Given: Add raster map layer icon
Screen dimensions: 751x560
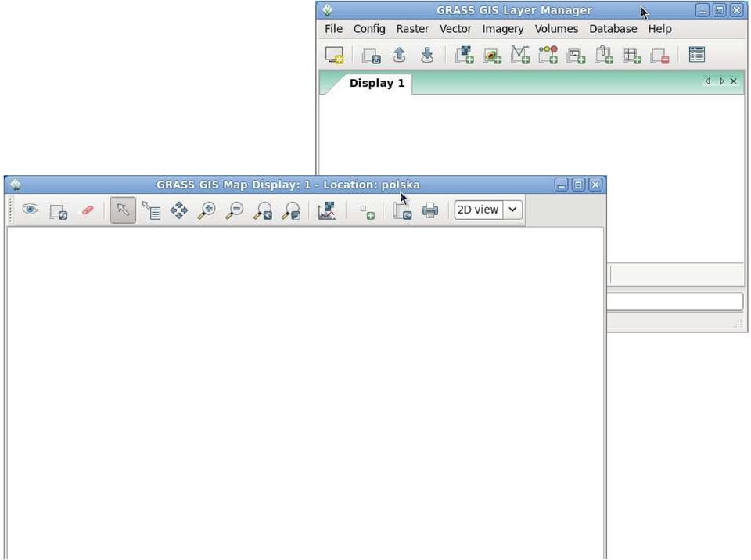Looking at the screenshot, I should tap(464, 55).
